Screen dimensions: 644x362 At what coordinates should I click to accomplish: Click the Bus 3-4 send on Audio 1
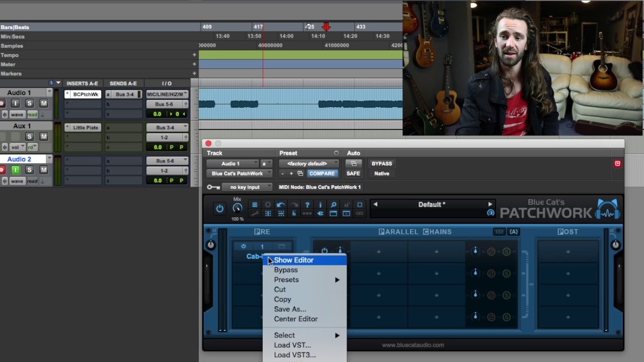[x=124, y=94]
